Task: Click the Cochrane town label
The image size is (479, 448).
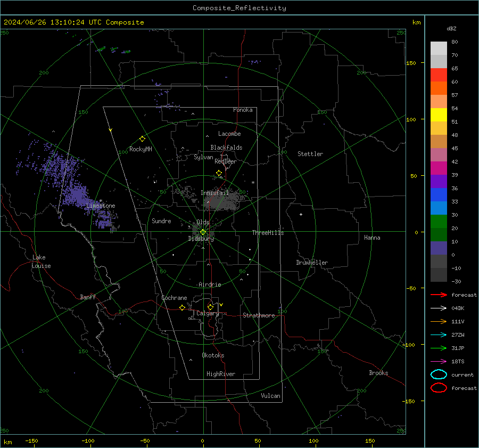Action: [174, 298]
